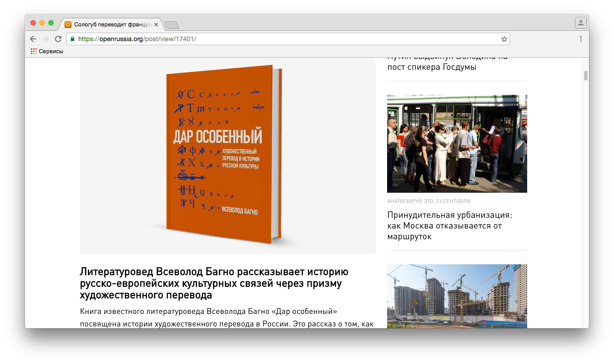The width and height of the screenshot is (614, 364).
Task: Click the forward navigation arrow
Action: [45, 39]
